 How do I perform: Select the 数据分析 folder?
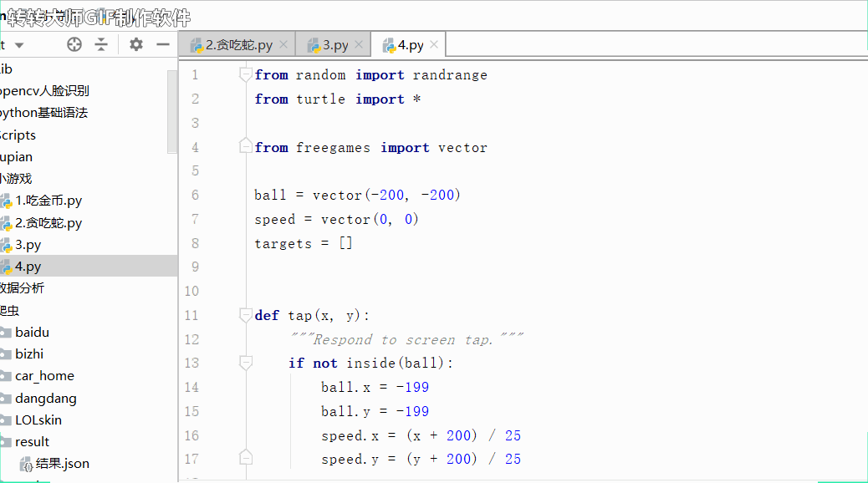22,287
